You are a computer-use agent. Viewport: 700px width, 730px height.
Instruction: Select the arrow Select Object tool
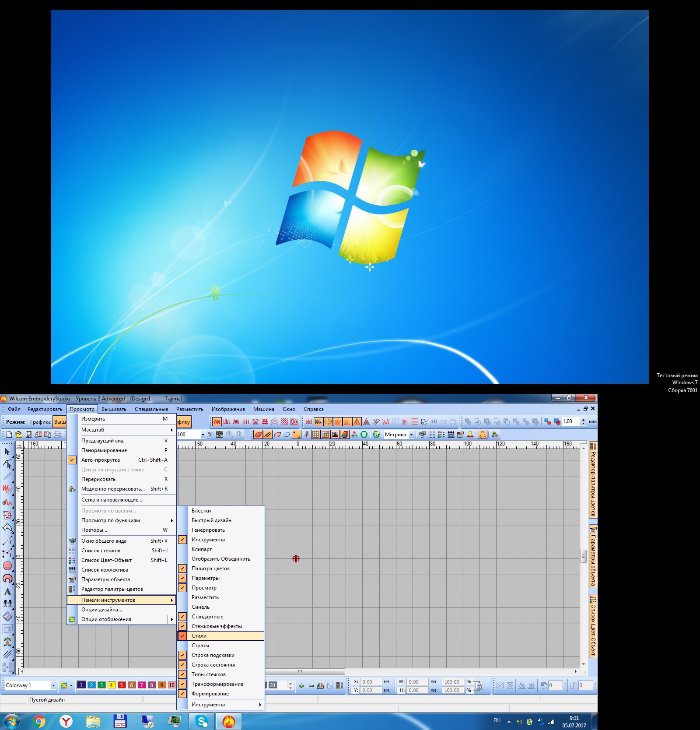[x=7, y=451]
